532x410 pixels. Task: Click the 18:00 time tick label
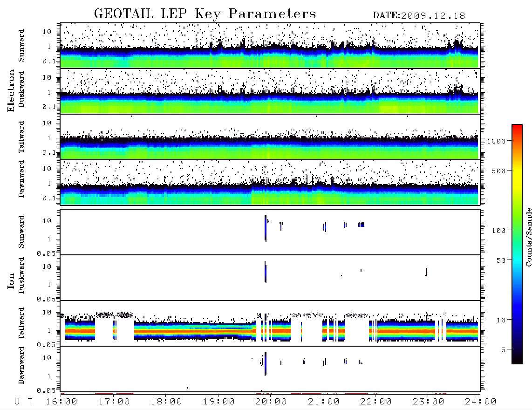(167, 402)
